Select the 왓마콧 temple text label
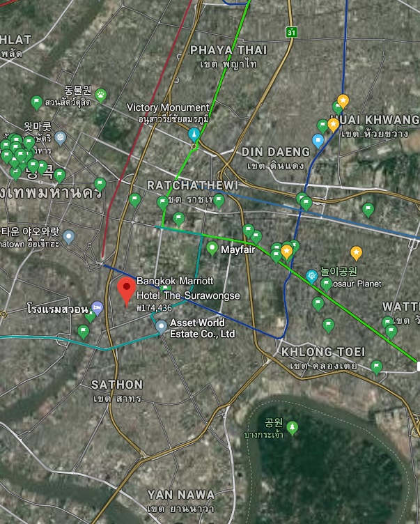 pos(38,127)
